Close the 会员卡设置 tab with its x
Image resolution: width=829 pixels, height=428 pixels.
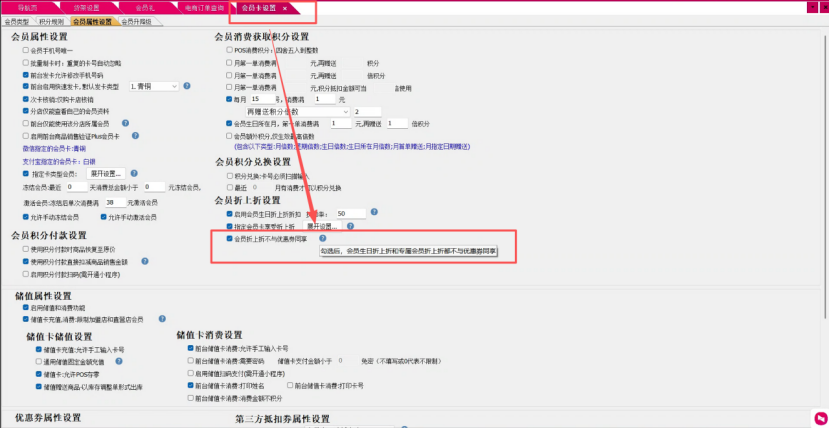point(284,8)
